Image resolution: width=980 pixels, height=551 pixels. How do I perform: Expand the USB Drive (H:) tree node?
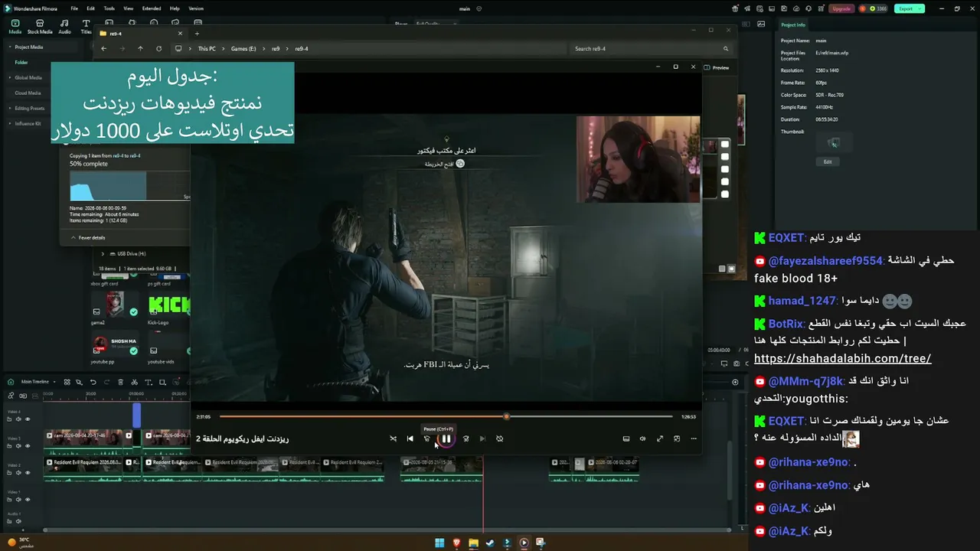pyautogui.click(x=103, y=253)
